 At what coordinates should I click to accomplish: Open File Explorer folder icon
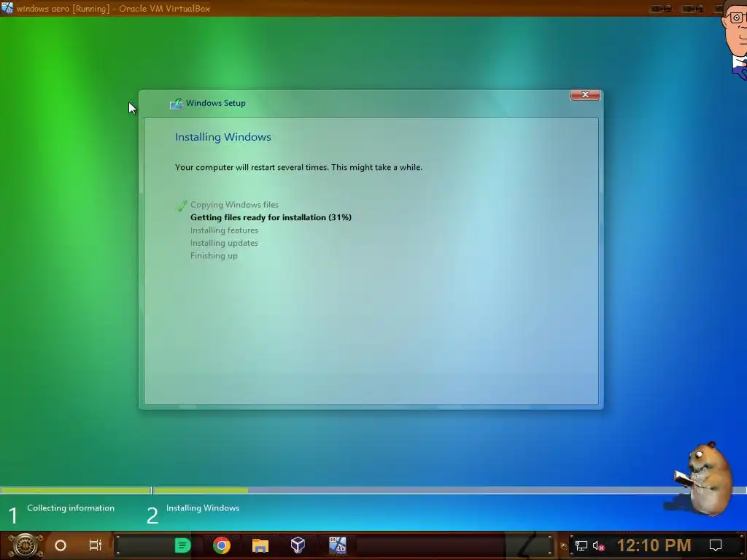[260, 545]
